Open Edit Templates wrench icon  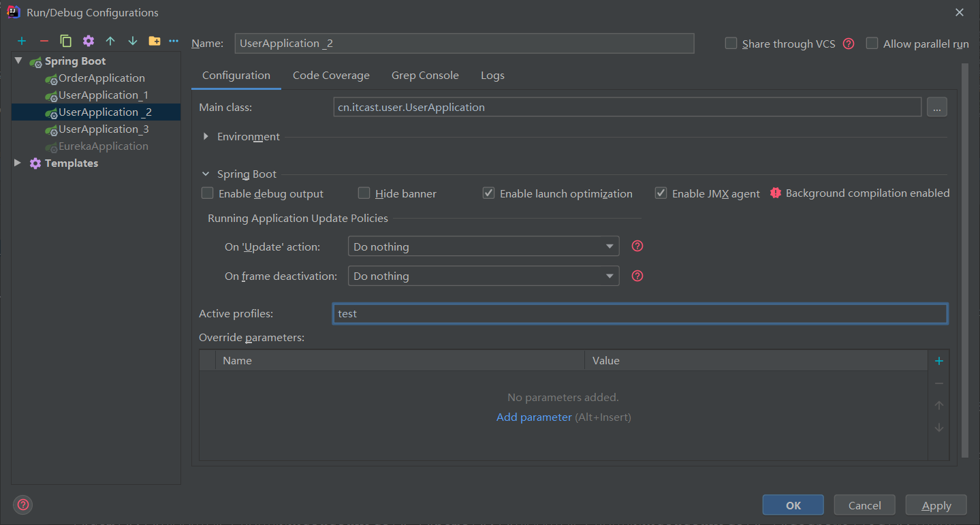(x=89, y=41)
